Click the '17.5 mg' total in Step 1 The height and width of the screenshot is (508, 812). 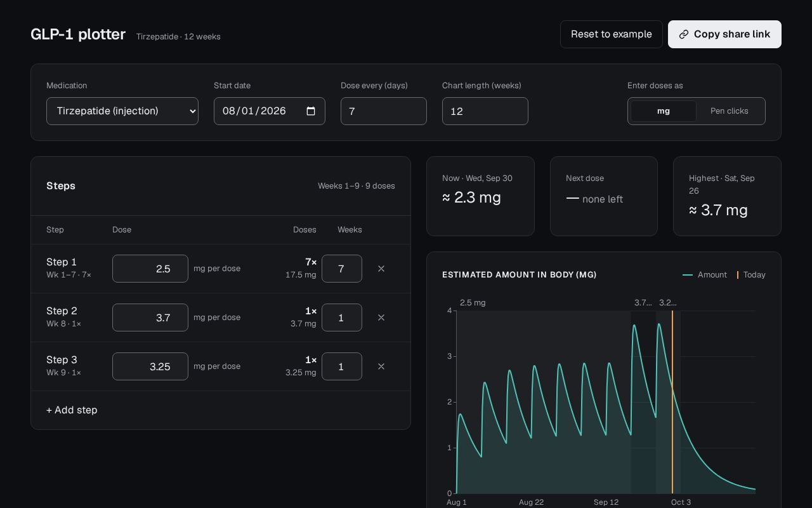click(301, 275)
